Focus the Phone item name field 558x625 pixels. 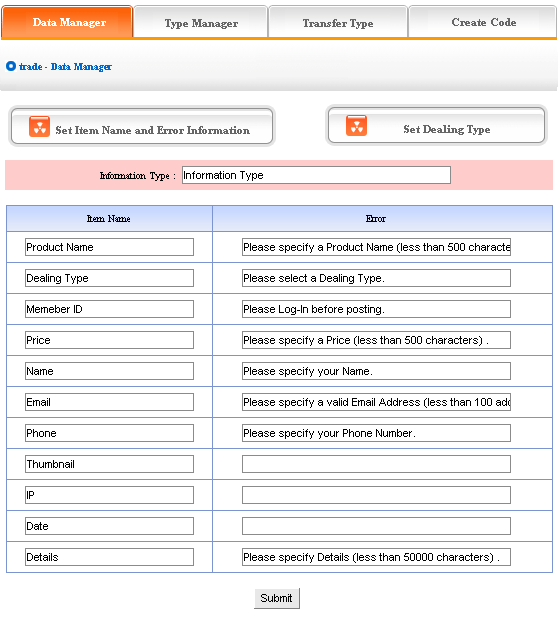[x=109, y=433]
